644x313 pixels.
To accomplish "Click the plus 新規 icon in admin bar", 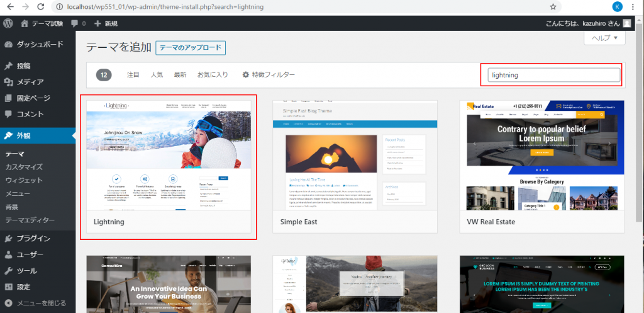I will (98, 23).
